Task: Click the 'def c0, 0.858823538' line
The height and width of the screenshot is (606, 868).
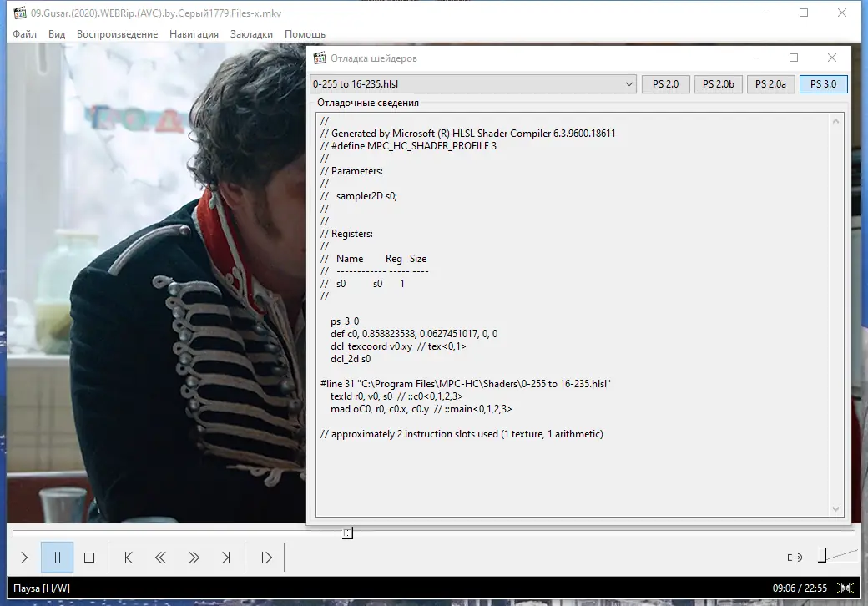Action: 413,334
